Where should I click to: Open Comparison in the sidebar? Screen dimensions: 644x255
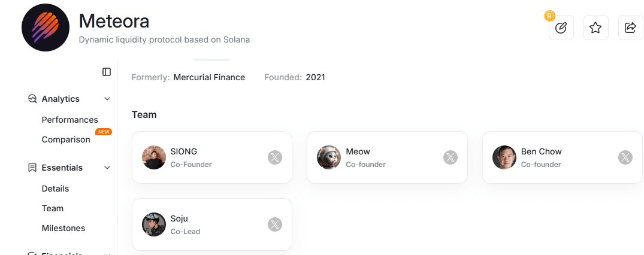pos(66,139)
